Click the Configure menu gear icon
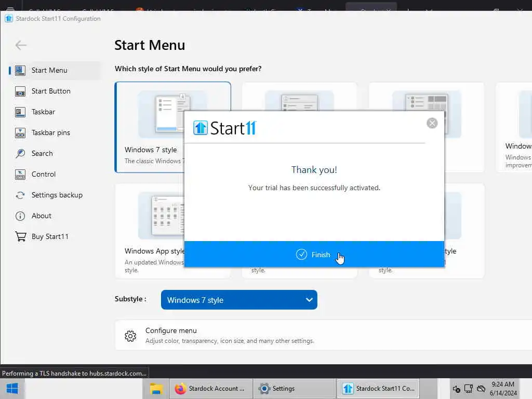The image size is (532, 399). 130,336
